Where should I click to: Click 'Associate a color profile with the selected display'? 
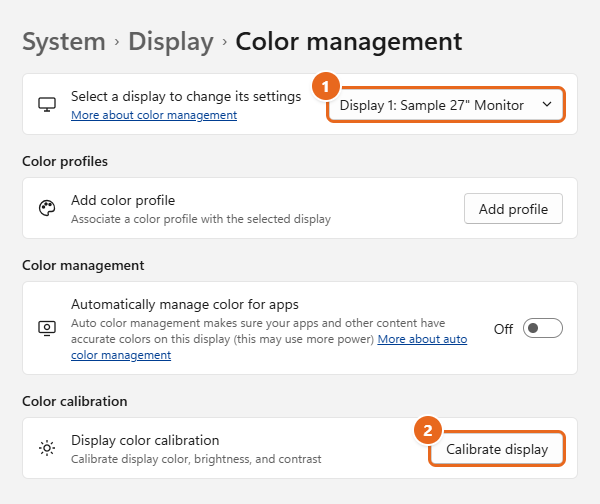click(201, 219)
